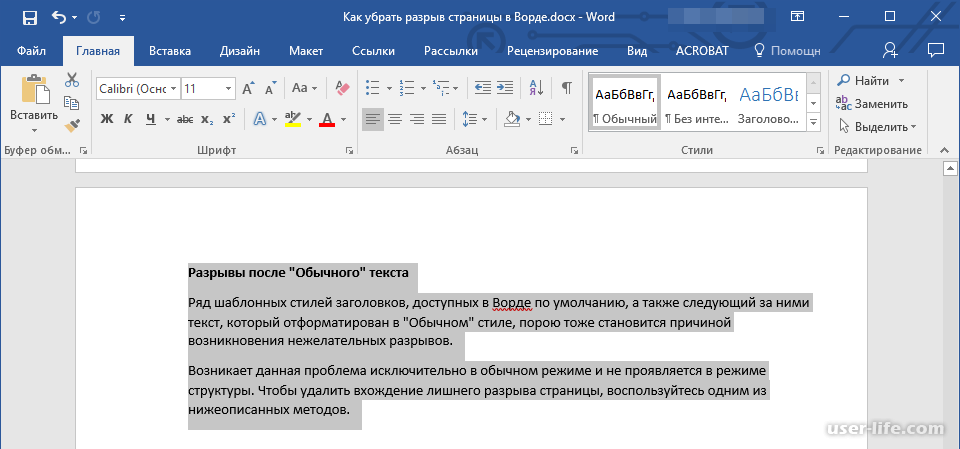
Task: Click the Copy icon
Action: point(72,103)
